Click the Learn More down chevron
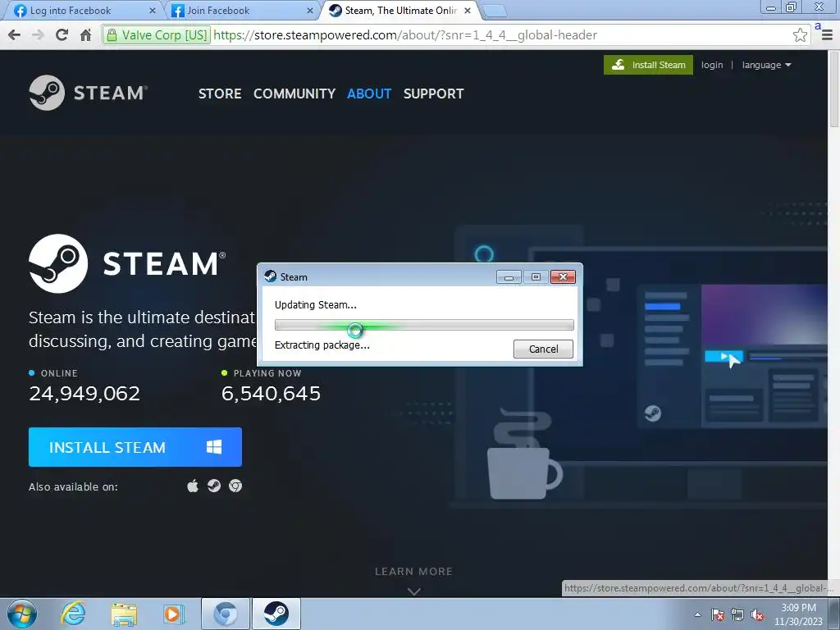The height and width of the screenshot is (630, 840). (413, 591)
